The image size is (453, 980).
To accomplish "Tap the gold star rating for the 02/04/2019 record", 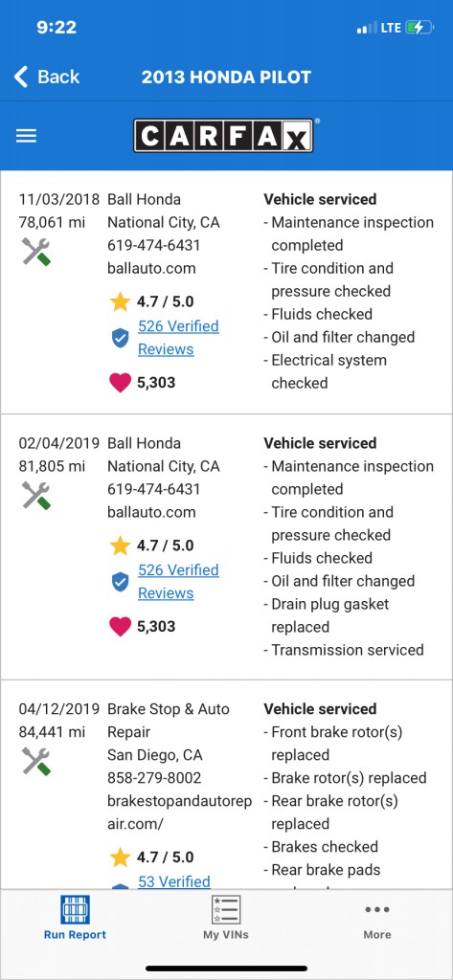I will click(x=120, y=546).
